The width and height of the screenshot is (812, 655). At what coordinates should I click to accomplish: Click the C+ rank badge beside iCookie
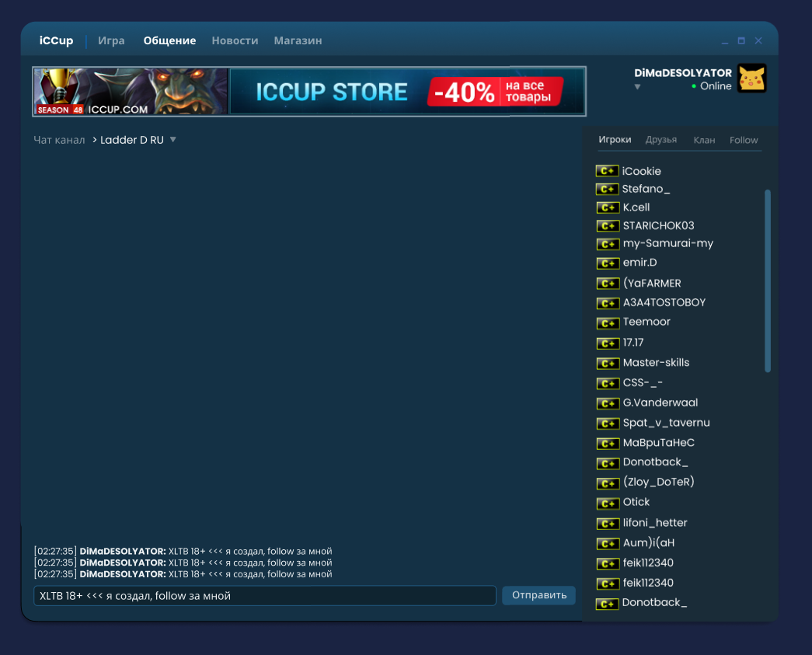tap(607, 171)
